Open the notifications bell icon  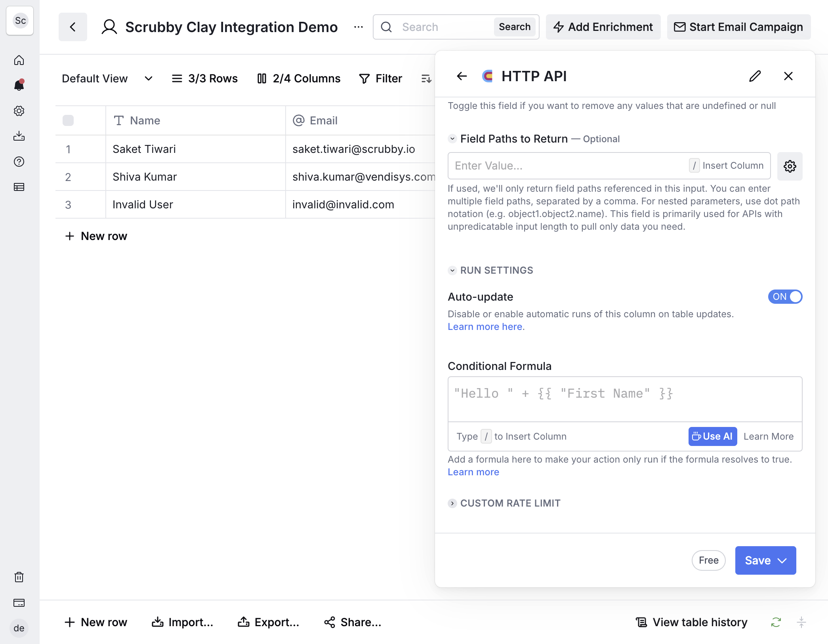pos(19,85)
